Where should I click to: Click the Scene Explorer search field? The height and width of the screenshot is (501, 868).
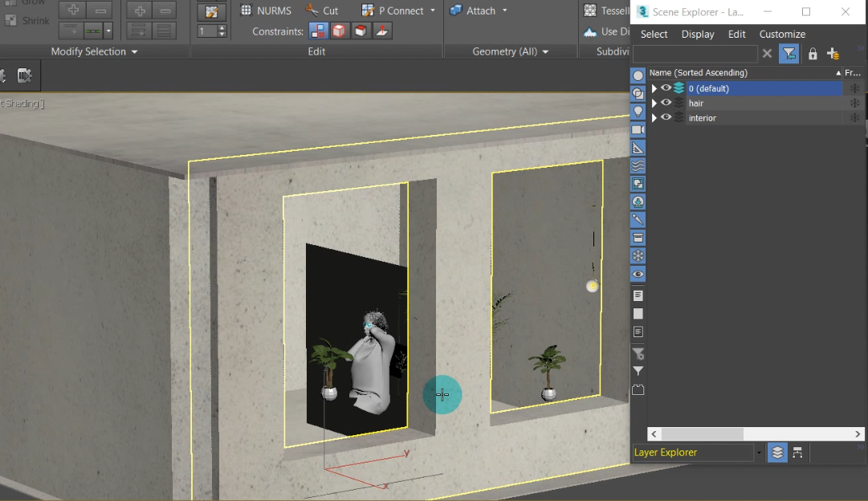pyautogui.click(x=695, y=54)
